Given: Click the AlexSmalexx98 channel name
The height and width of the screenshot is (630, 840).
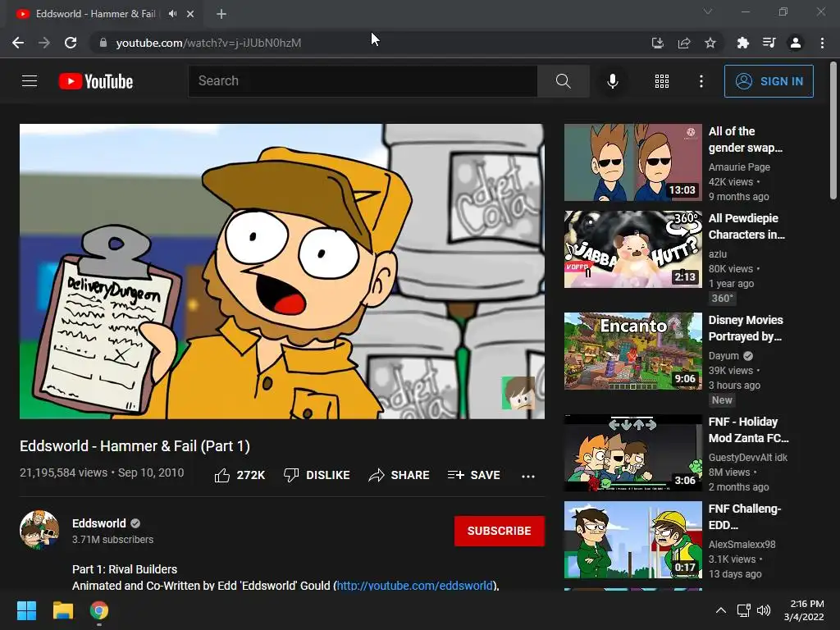Looking at the screenshot, I should (742, 545).
